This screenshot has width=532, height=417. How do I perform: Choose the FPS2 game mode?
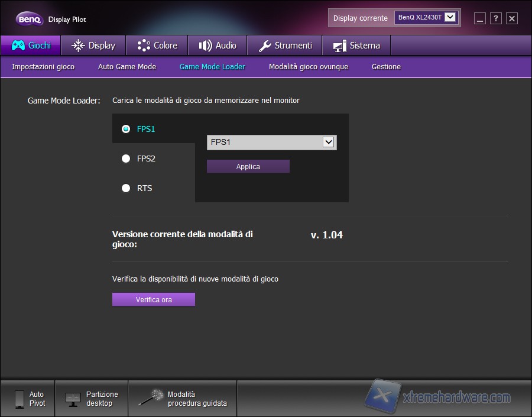(125, 159)
